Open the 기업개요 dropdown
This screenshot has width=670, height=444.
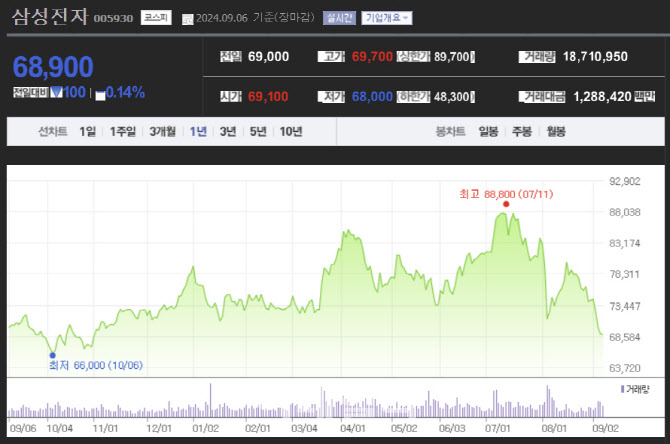(387, 18)
